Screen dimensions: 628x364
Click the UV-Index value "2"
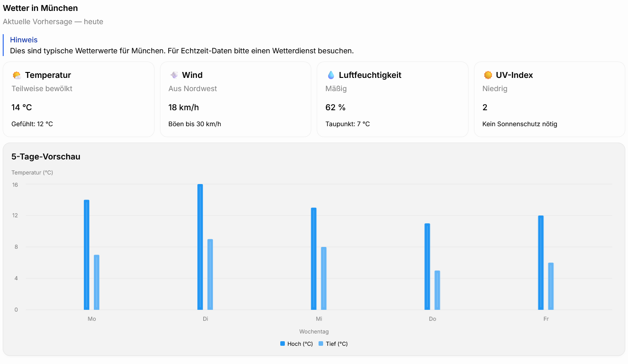485,108
